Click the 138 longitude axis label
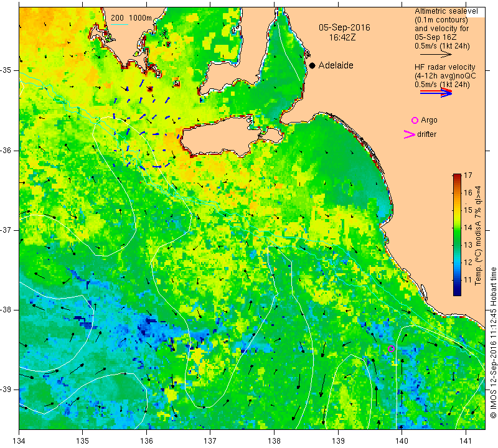 [x=274, y=441]
